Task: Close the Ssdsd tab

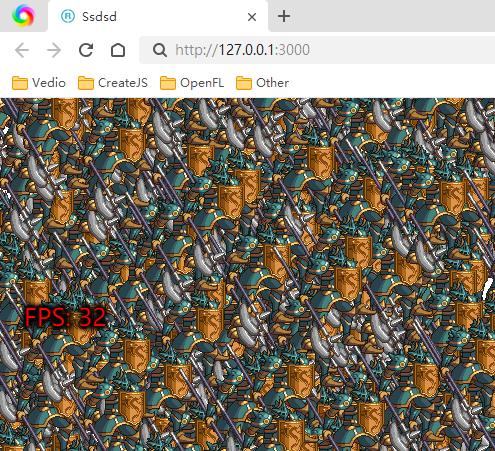Action: (x=252, y=17)
